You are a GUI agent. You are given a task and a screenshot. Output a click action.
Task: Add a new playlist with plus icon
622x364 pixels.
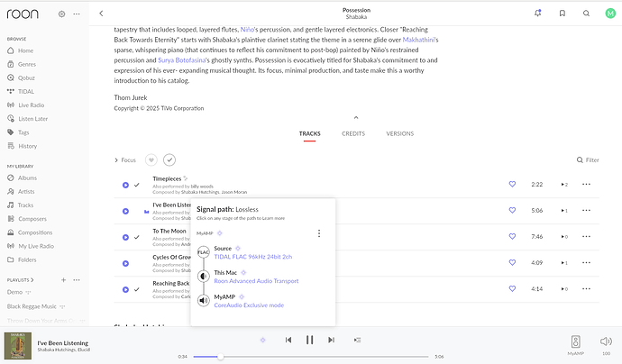pyautogui.click(x=63, y=280)
